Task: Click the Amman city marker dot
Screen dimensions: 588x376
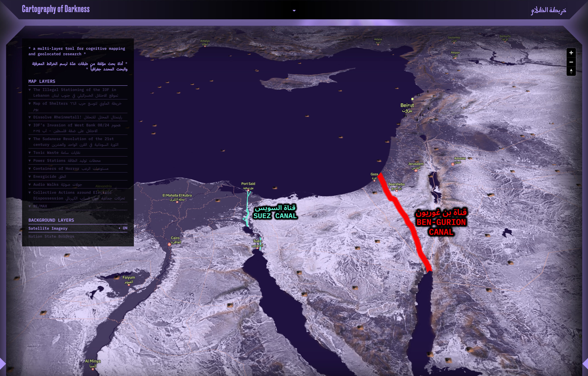Action: pos(453,164)
